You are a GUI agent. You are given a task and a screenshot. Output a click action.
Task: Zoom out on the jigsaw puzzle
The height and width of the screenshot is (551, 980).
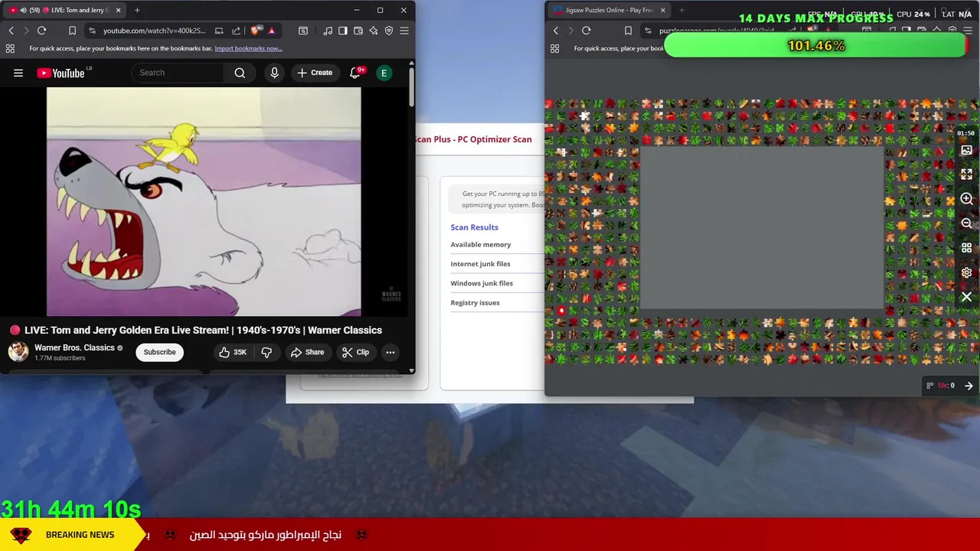[966, 223]
